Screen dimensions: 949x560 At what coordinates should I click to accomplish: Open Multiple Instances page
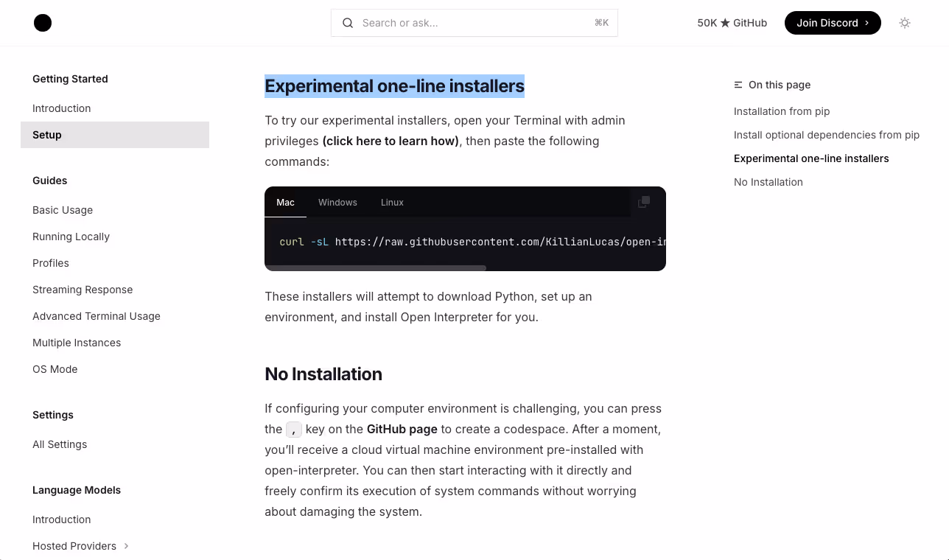point(77,343)
